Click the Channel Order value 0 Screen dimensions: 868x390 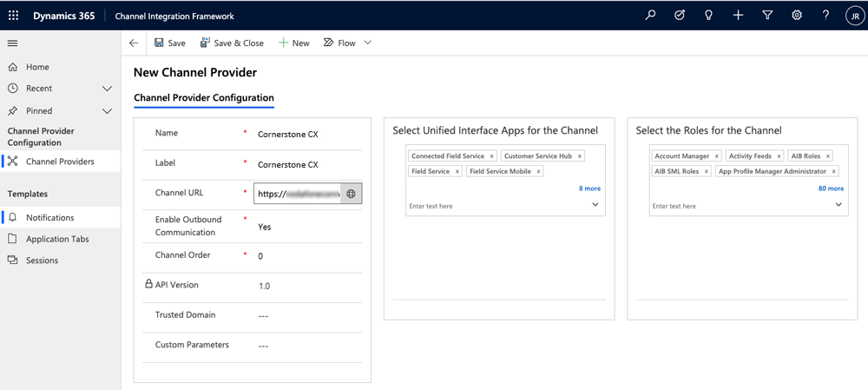point(260,256)
